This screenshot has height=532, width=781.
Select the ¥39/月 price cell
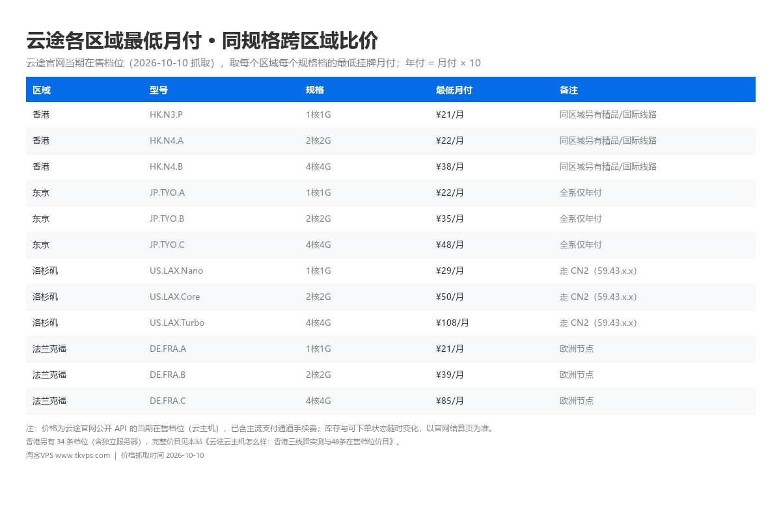click(x=450, y=375)
